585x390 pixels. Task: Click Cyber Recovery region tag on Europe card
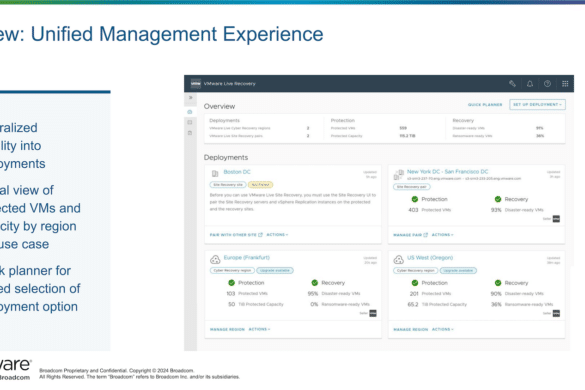click(232, 270)
